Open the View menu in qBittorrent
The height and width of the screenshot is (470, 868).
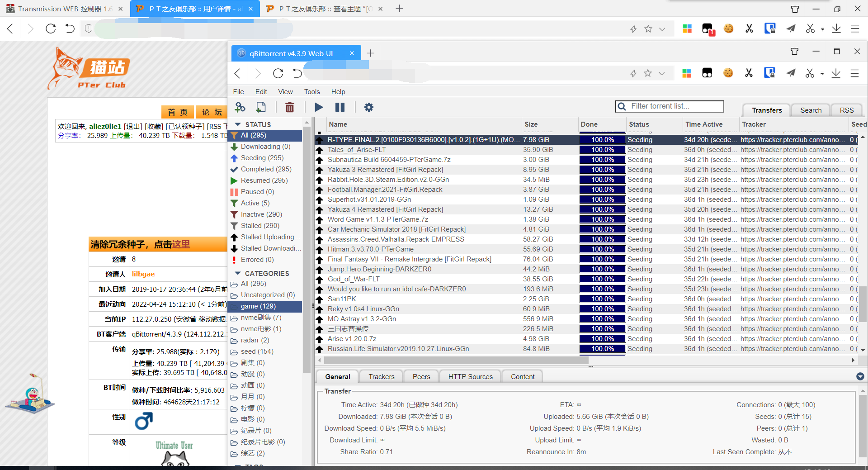[x=285, y=91]
